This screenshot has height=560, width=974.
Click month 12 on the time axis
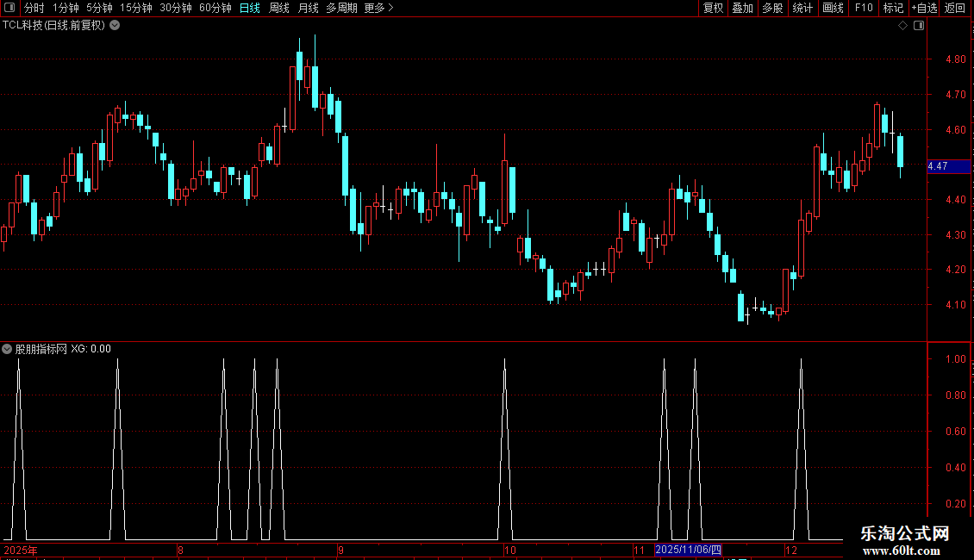pos(790,550)
